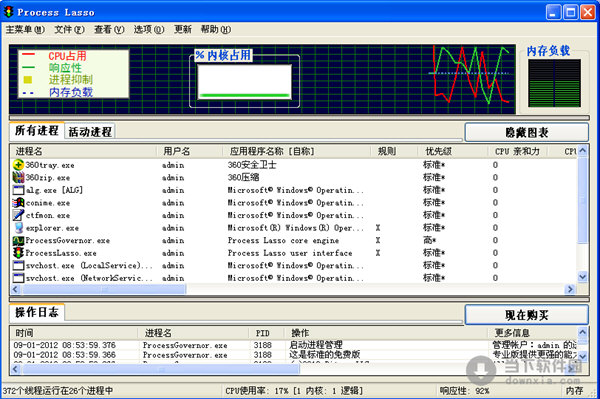Click process list scroll down arrow
This screenshot has height=399, width=600.
582,277
